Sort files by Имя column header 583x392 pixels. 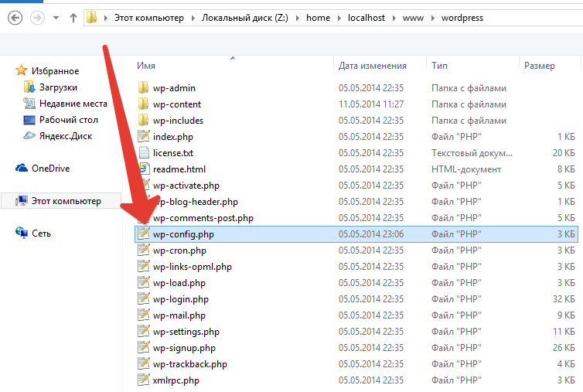click(146, 66)
